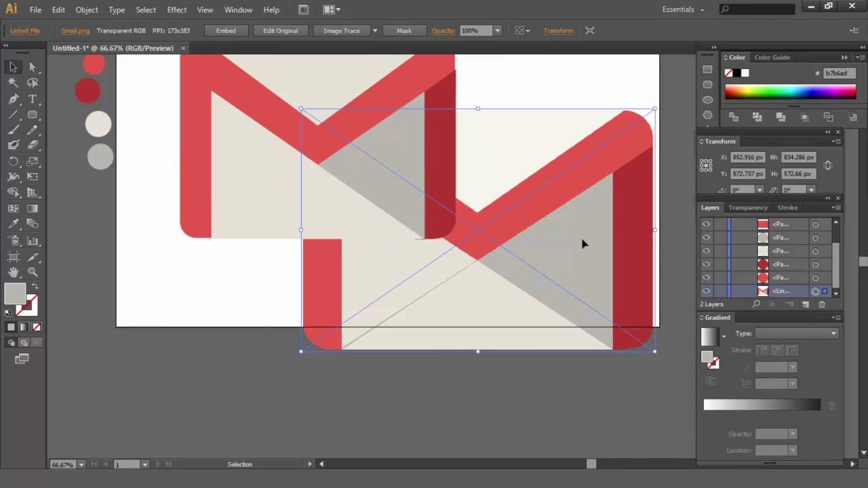Click the X position field in Transform panel
Screen dimensions: 868x488
coord(747,157)
